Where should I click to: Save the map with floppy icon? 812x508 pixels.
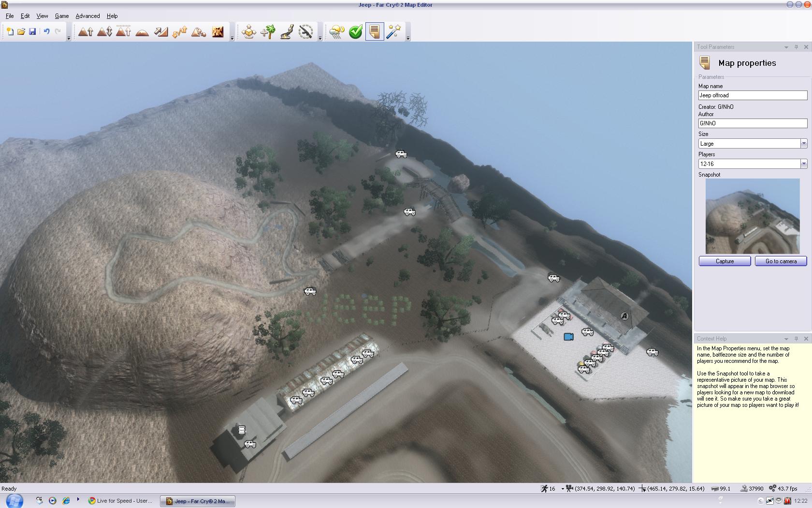point(32,32)
